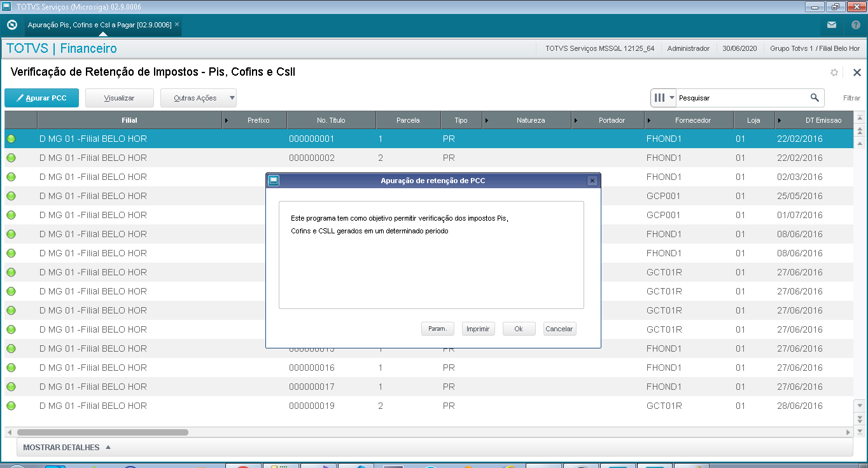868x468 pixels.
Task: Click the emission date 01/07/2016
Action: [799, 215]
